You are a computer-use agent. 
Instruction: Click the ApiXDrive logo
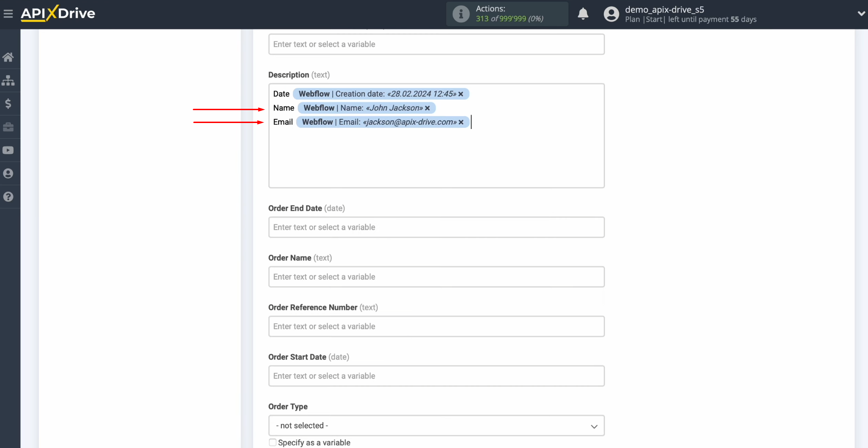click(57, 13)
